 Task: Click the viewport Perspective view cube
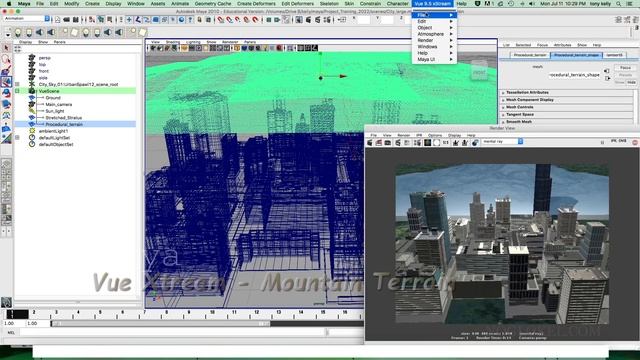point(479,71)
